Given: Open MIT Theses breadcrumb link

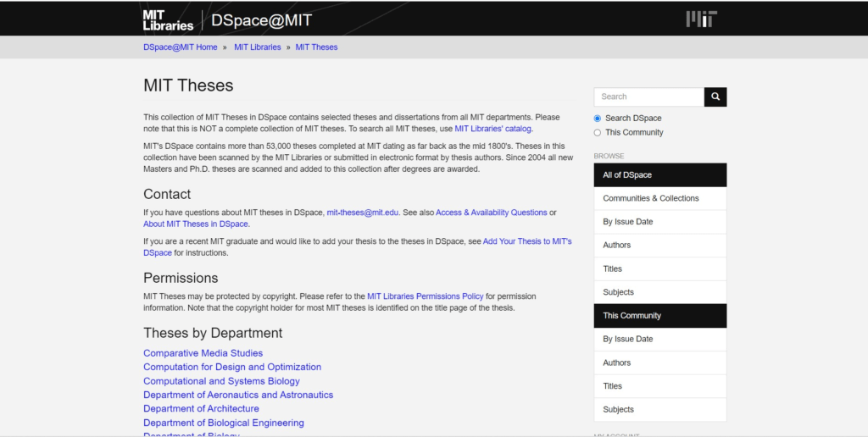Looking at the screenshot, I should [317, 47].
